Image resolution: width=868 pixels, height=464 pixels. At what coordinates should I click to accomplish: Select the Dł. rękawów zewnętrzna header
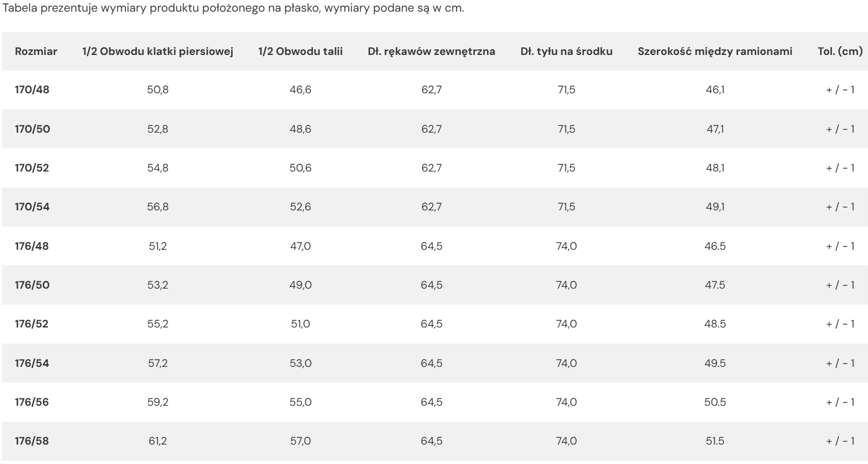pos(432,52)
